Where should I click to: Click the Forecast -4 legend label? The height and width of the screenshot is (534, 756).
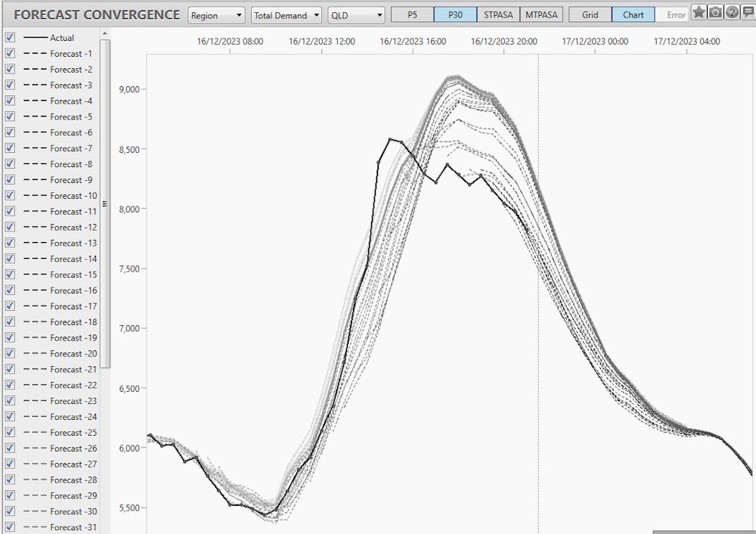click(x=71, y=101)
